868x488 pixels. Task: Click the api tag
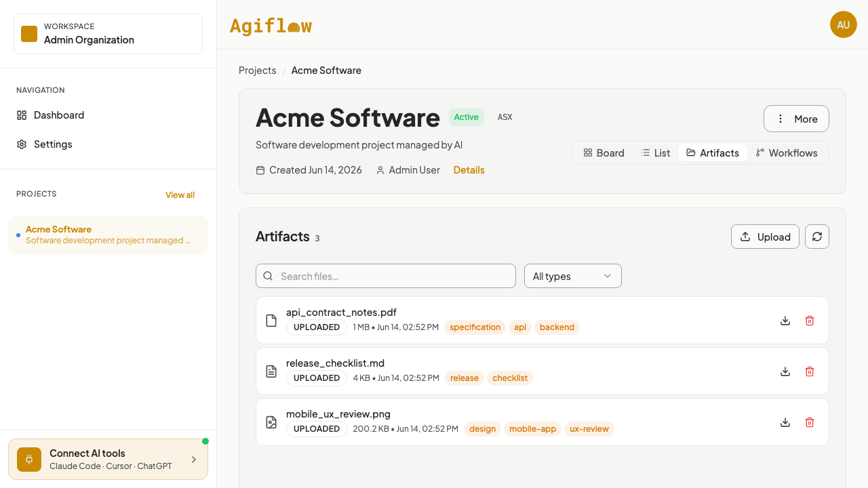click(x=520, y=327)
